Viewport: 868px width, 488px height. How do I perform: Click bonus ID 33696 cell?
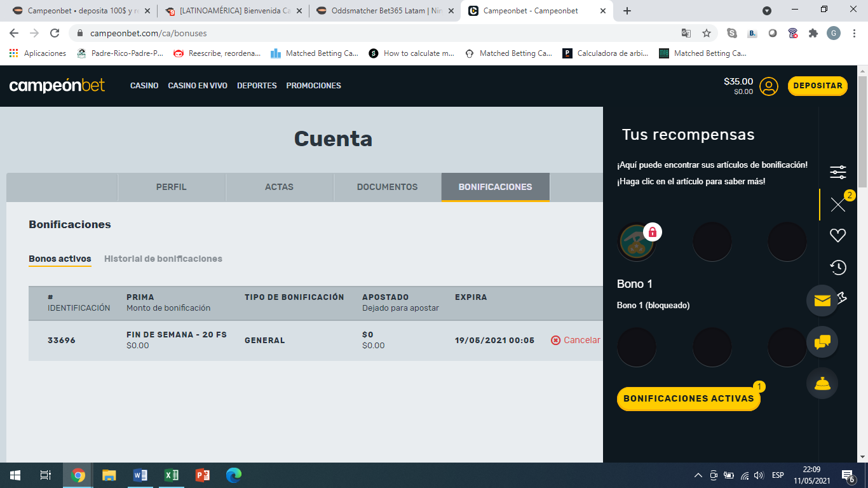(62, 340)
